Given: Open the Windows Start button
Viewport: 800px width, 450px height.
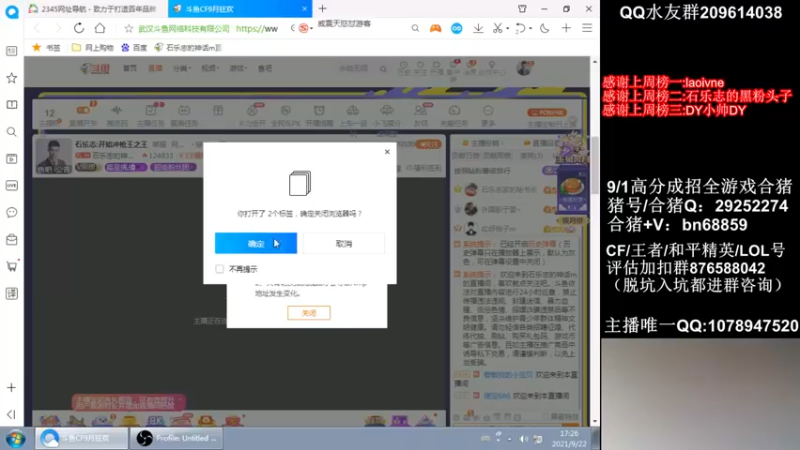Looking at the screenshot, I should coord(15,438).
